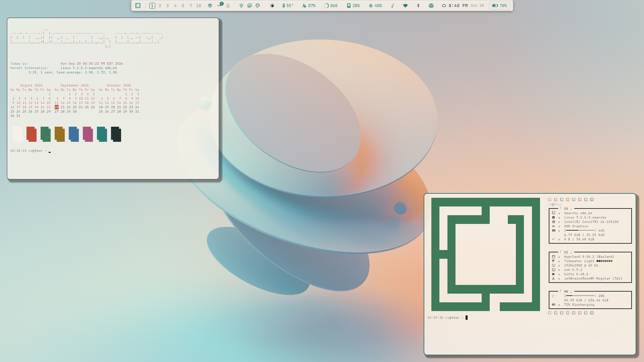The height and width of the screenshot is (362, 644).
Task: Click the red color block in left terminal
Action: (32, 134)
